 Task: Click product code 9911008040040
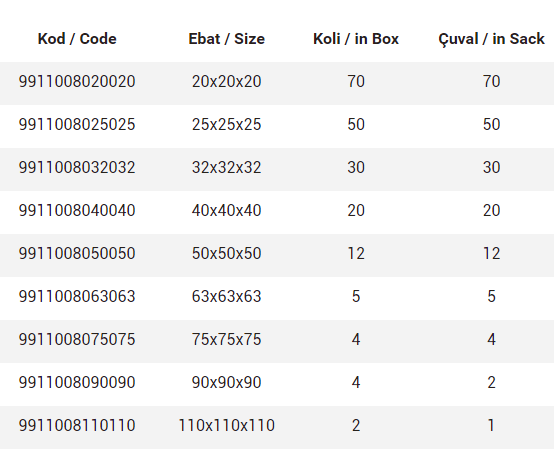point(77,211)
